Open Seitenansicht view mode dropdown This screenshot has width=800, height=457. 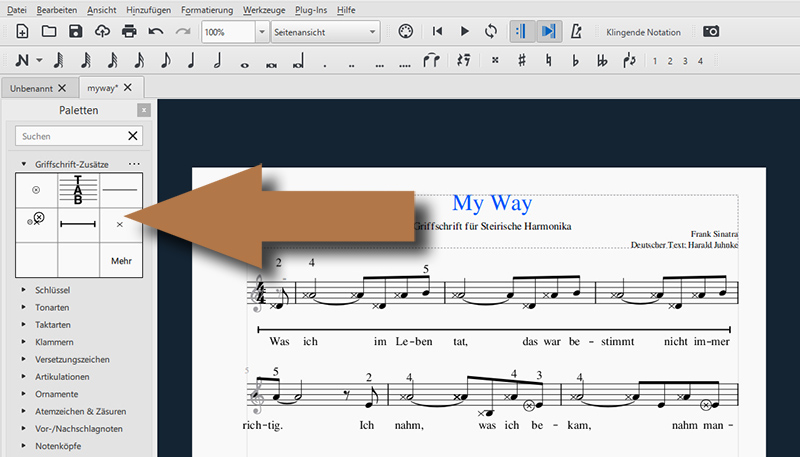click(x=326, y=32)
